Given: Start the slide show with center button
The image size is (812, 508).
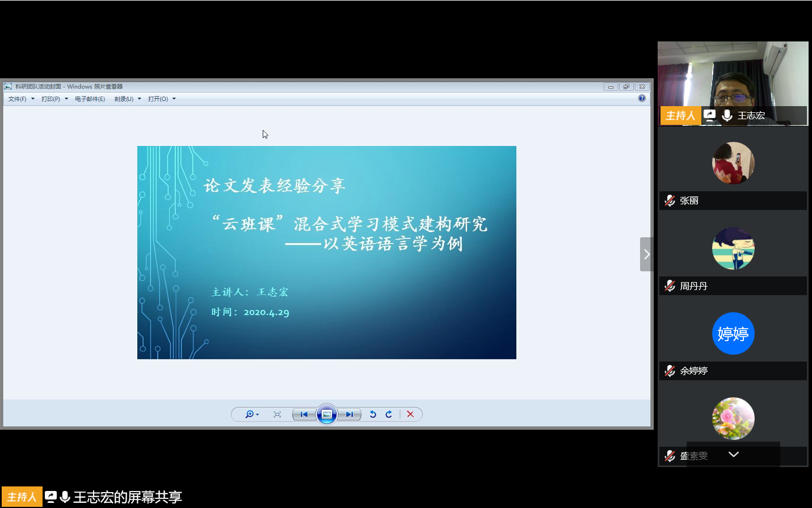Looking at the screenshot, I should pyautogui.click(x=327, y=414).
